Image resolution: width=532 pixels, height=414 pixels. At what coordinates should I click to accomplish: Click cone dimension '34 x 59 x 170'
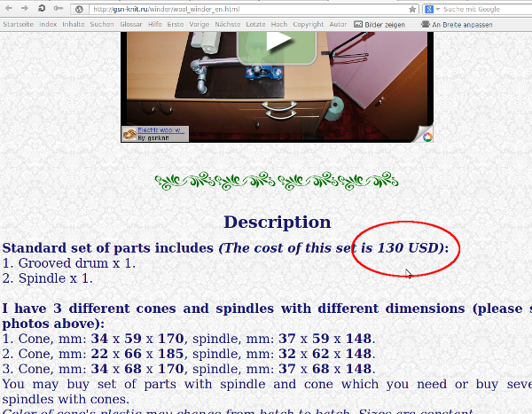137,339
